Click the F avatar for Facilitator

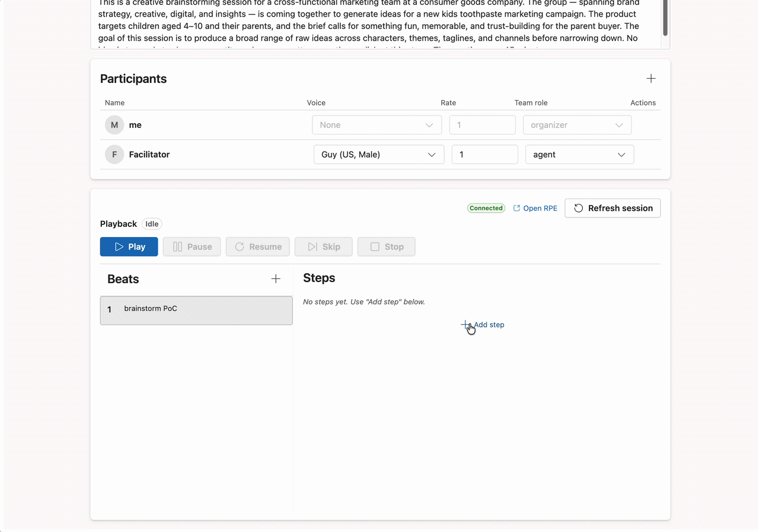114,155
